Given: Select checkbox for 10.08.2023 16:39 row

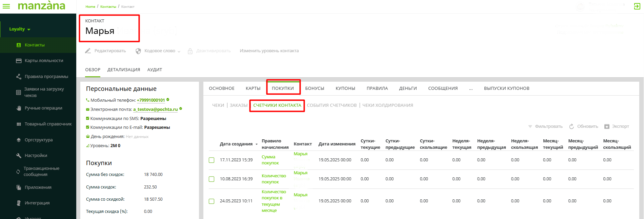Looking at the screenshot, I should pyautogui.click(x=212, y=179).
